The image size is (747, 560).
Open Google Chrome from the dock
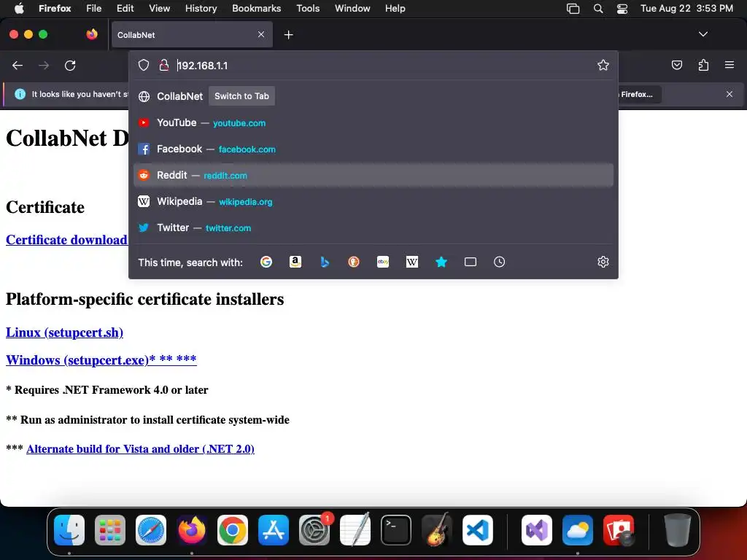pos(233,530)
